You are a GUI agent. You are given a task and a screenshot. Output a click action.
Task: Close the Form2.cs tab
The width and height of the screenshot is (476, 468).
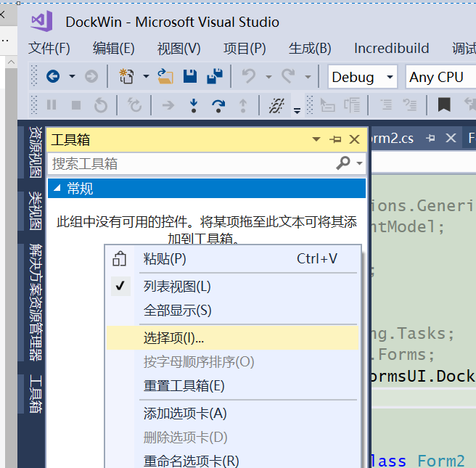[x=451, y=138]
